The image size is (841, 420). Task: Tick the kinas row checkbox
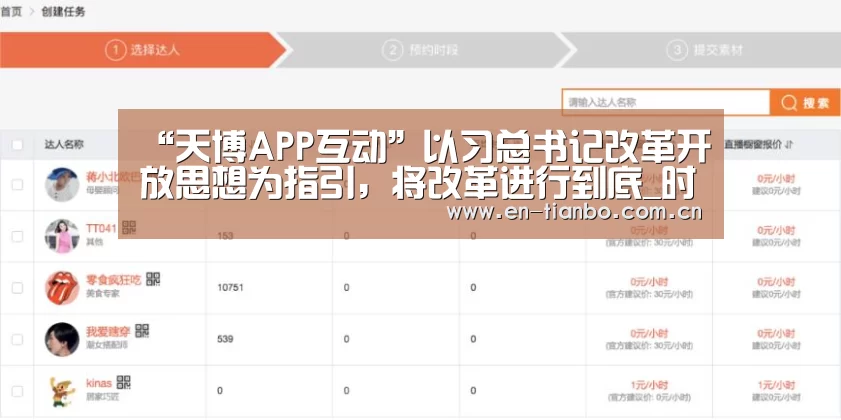point(17,391)
